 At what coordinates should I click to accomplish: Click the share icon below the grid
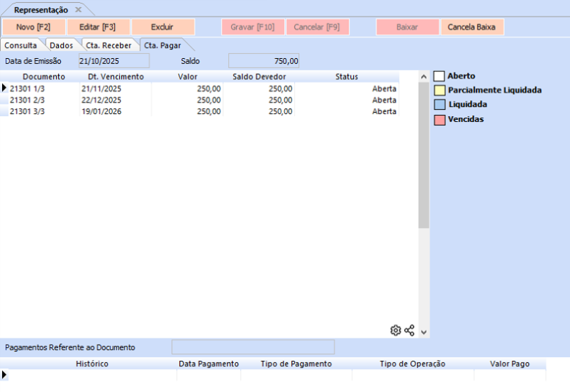tap(409, 330)
